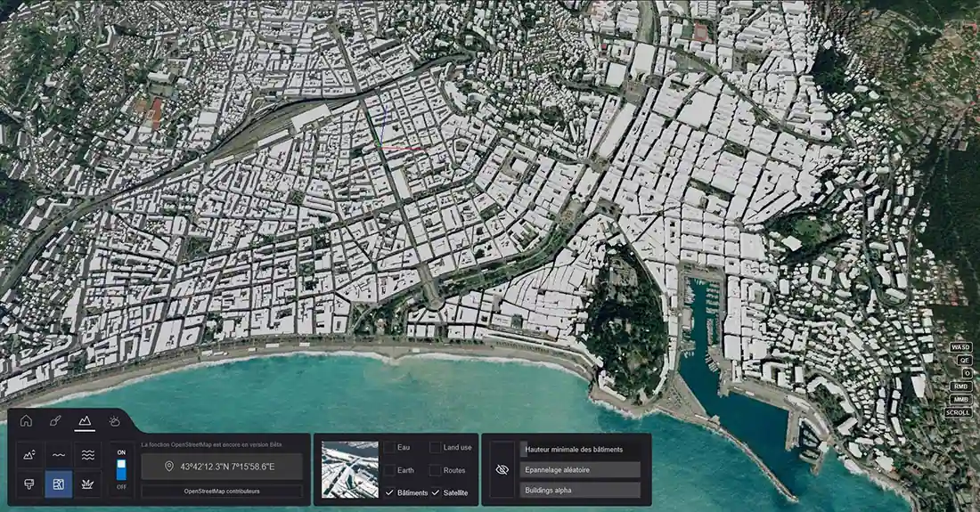Select the triple waves water icon
The height and width of the screenshot is (512, 980).
(87, 455)
